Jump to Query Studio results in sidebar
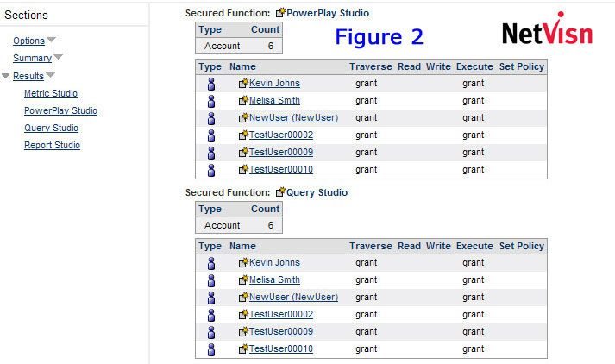 [51, 128]
